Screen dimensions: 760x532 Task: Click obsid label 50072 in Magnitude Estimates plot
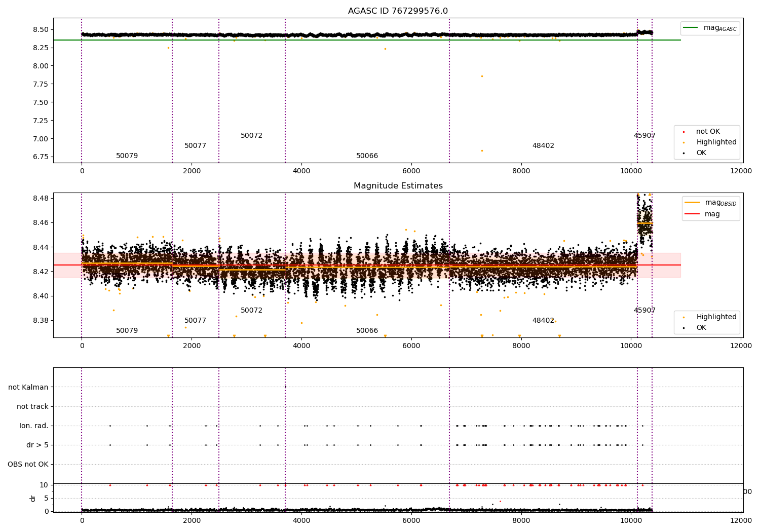251,311
